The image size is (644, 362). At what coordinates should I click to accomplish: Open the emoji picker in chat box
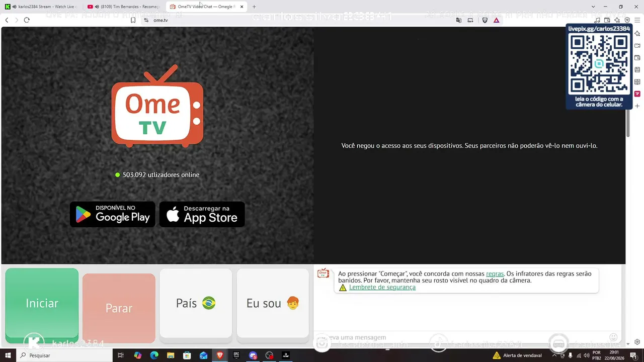pyautogui.click(x=613, y=337)
